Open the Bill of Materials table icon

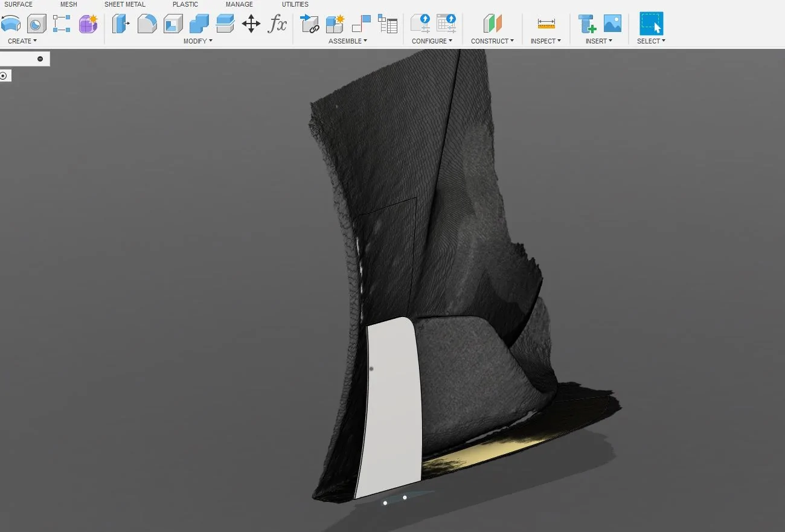tap(388, 24)
